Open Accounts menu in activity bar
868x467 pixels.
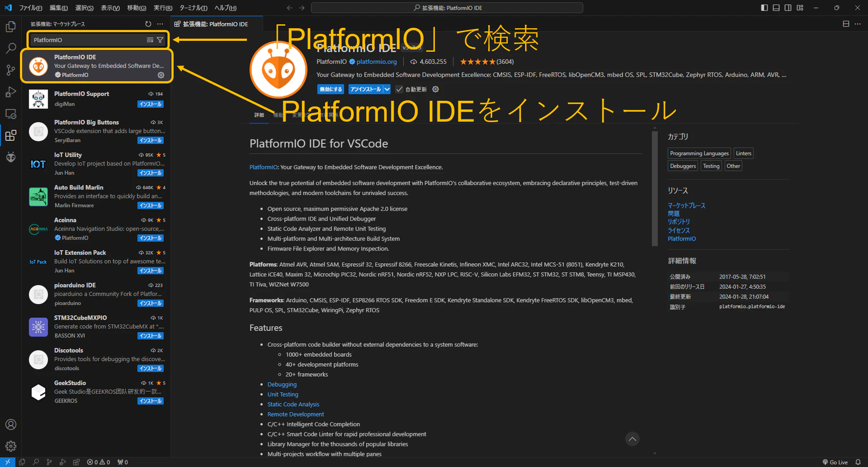pyautogui.click(x=11, y=424)
